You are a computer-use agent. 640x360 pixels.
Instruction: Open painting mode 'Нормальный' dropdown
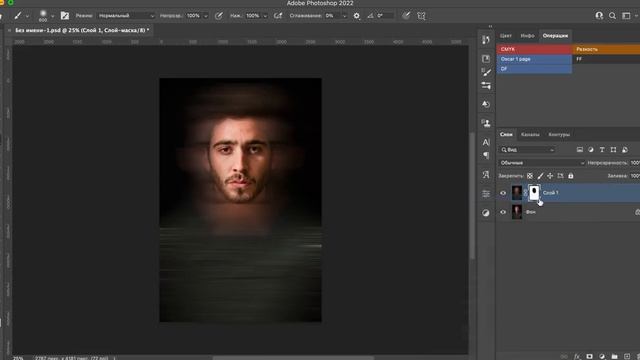coord(126,16)
